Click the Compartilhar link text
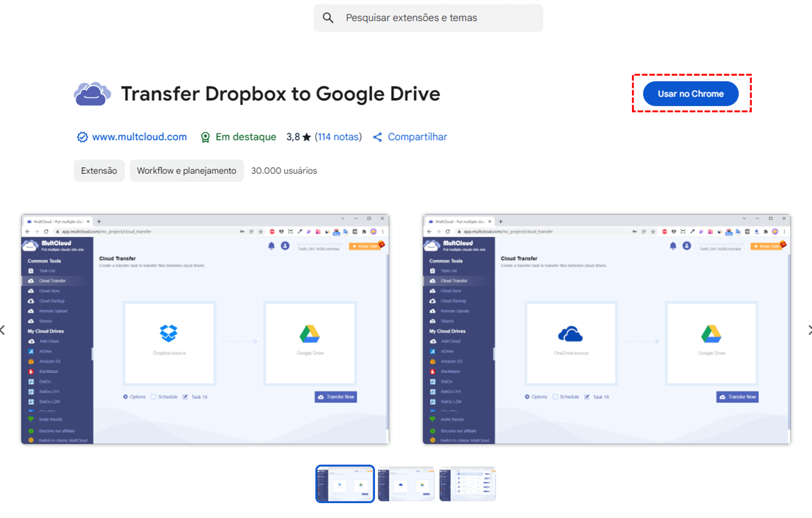 [418, 137]
